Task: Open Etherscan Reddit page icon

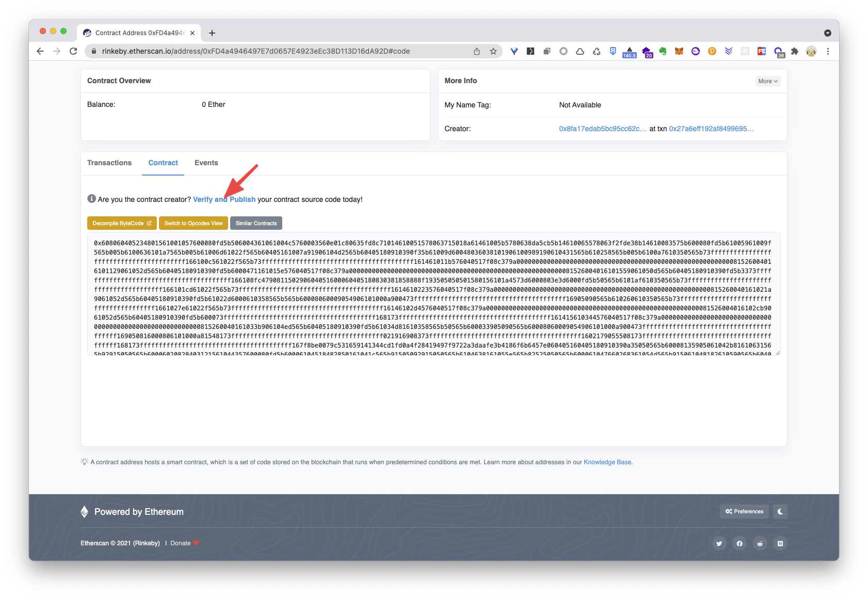Action: click(760, 543)
